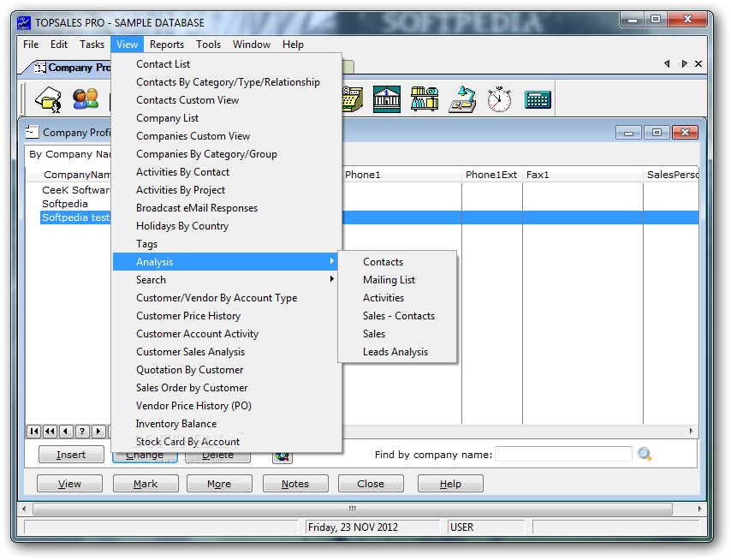Click tab strip scroll-left arrow
731x560 pixels.
667,64
